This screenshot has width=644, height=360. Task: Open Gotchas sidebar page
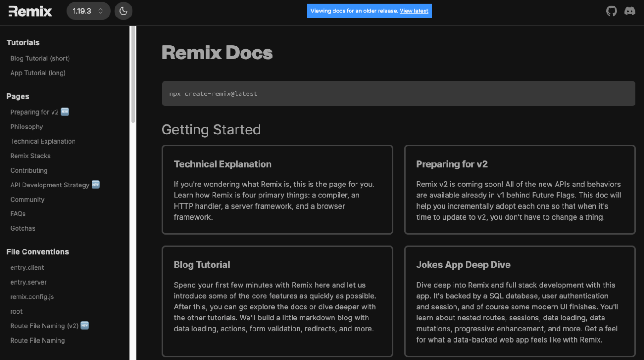pos(23,228)
